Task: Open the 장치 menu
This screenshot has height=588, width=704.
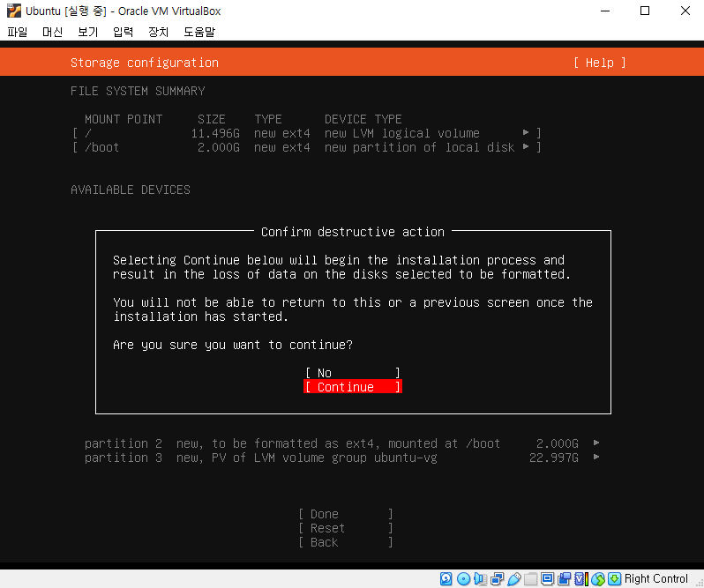Action: [158, 32]
